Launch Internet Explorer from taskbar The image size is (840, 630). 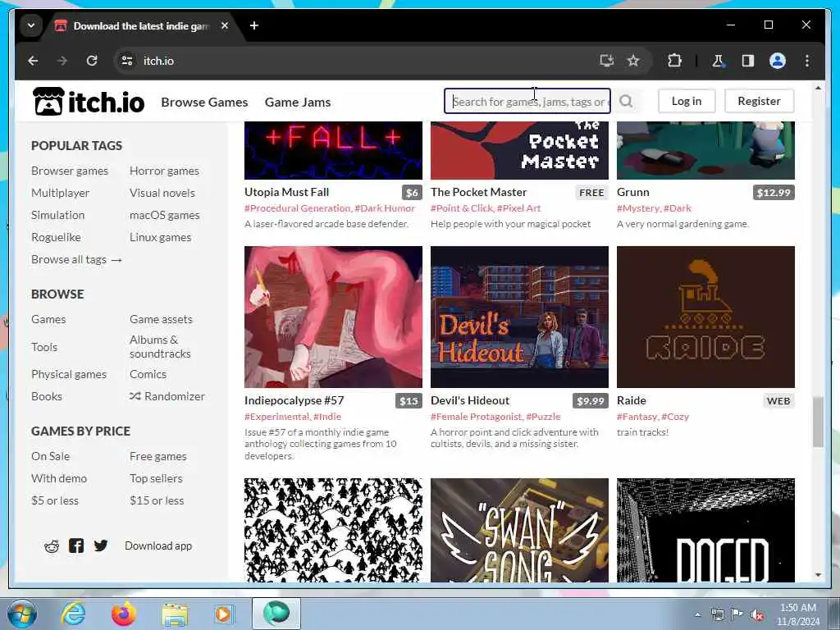[72, 614]
